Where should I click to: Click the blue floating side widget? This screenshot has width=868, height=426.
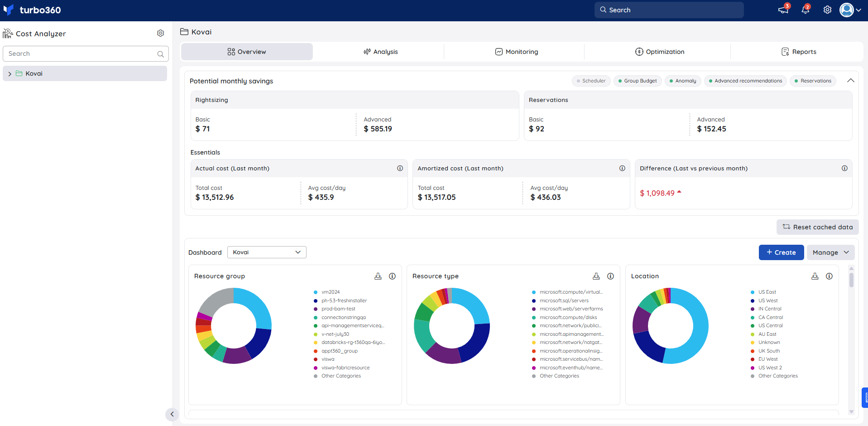tap(865, 397)
